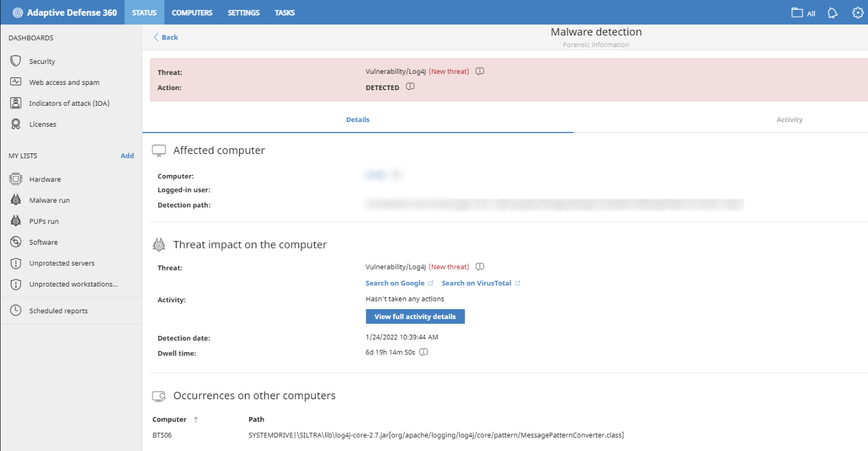Click the Licenses ribbon icon
Viewport: 868px width, 451px height.
click(x=16, y=124)
